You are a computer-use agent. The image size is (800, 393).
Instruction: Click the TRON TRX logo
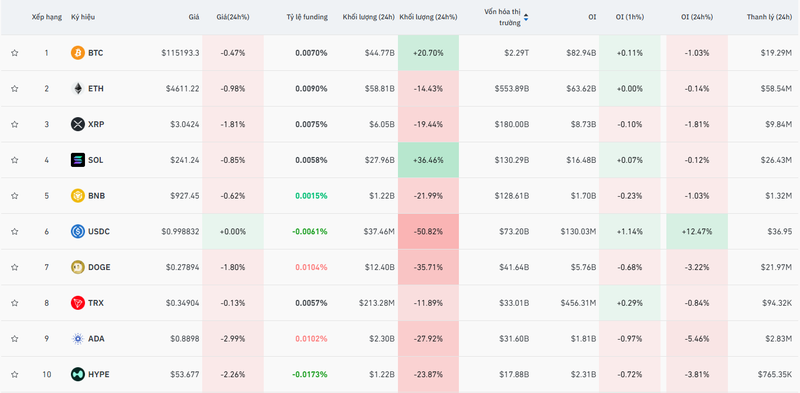78,303
